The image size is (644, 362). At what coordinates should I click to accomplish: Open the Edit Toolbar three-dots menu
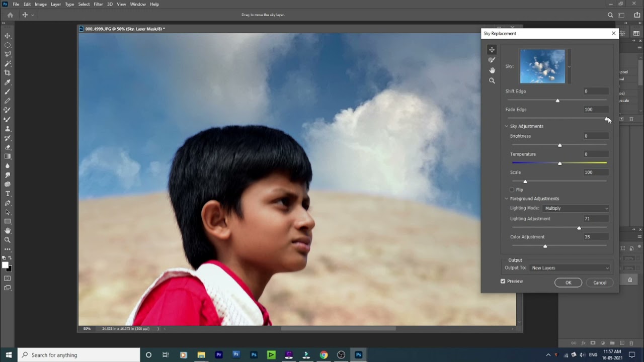(x=8, y=249)
